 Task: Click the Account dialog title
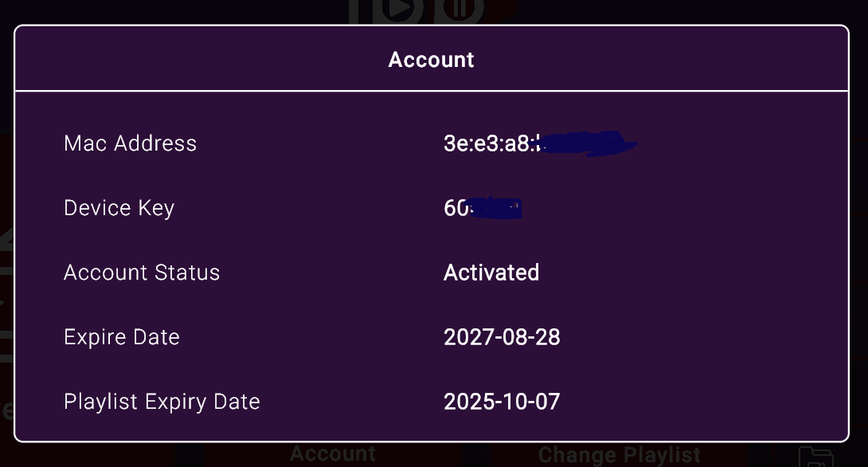431,60
